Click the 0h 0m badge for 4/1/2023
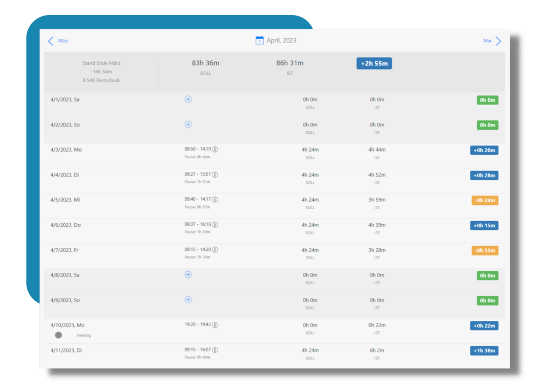 tap(487, 100)
